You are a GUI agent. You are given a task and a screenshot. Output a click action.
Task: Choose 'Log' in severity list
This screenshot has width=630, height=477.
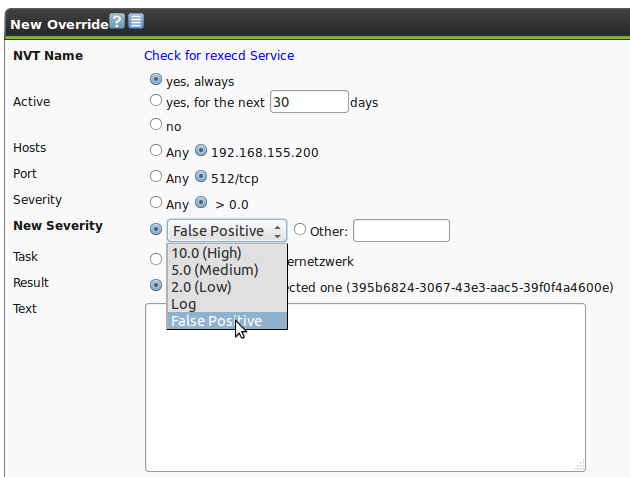(184, 304)
